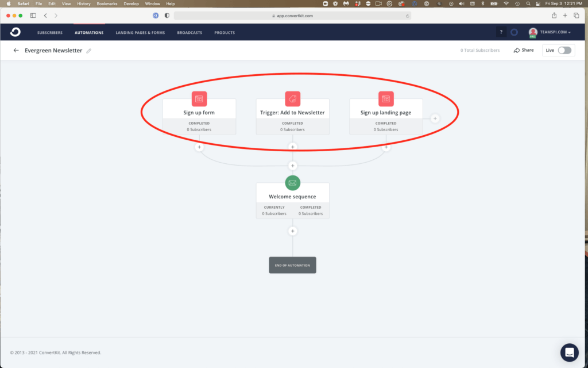Toggle the Safari sidebar button
588x368 pixels.
(x=33, y=16)
